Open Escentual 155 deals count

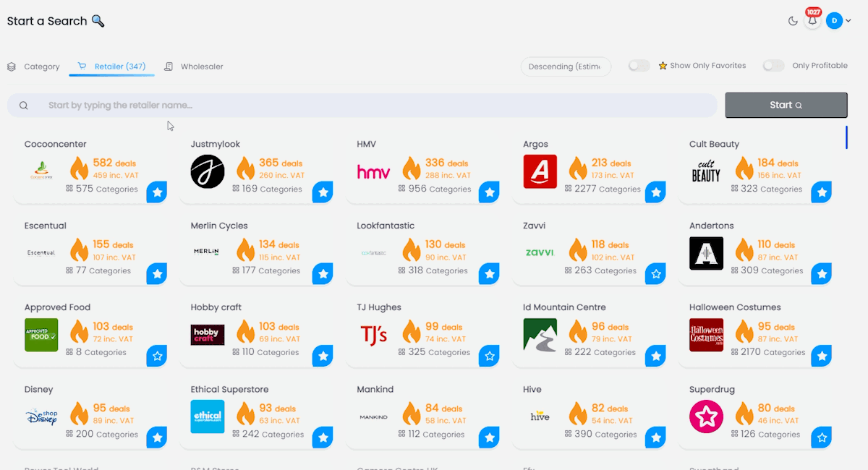click(x=114, y=244)
